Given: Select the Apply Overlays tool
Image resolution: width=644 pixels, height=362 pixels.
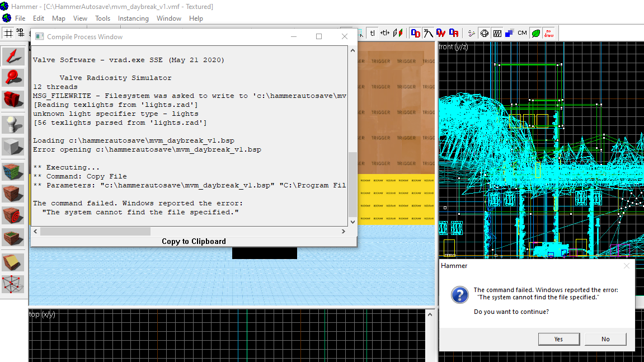Looking at the screenshot, I should point(13,237).
